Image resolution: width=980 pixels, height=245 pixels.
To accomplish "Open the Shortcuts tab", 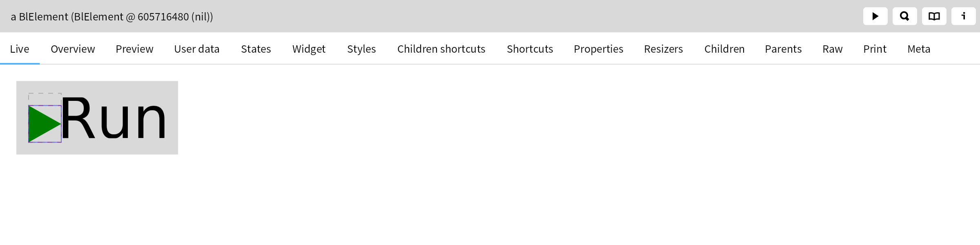I will pyautogui.click(x=530, y=49).
